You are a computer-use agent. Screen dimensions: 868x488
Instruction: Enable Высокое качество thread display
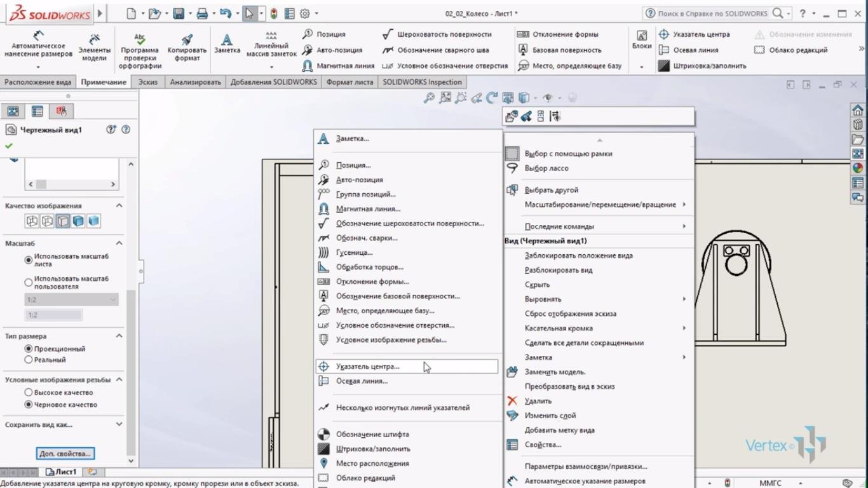29,393
